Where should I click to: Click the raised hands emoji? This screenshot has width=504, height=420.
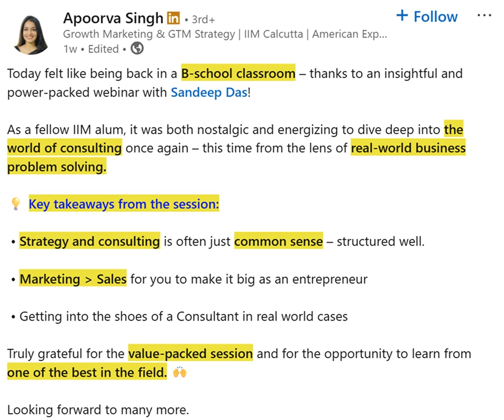click(x=180, y=373)
